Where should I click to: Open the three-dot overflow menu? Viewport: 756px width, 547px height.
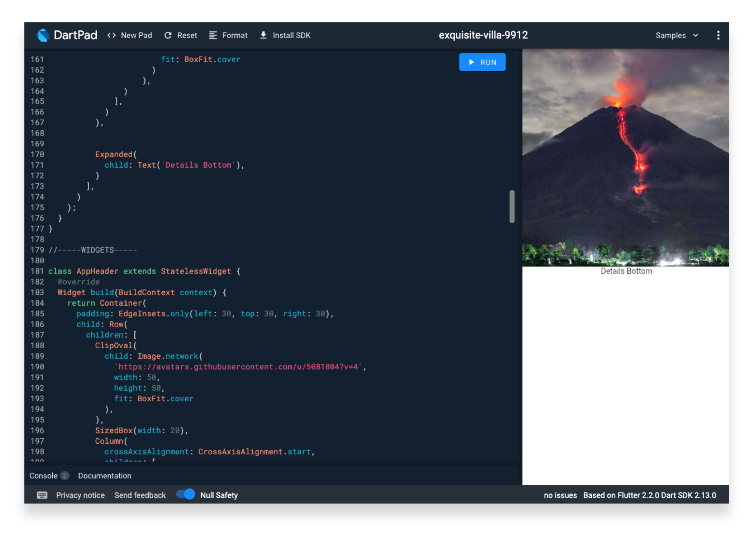point(718,35)
